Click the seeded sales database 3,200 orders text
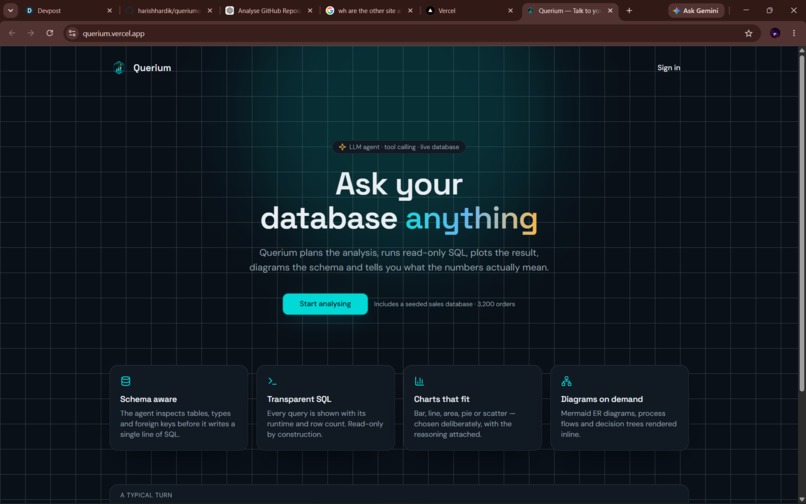 (444, 304)
